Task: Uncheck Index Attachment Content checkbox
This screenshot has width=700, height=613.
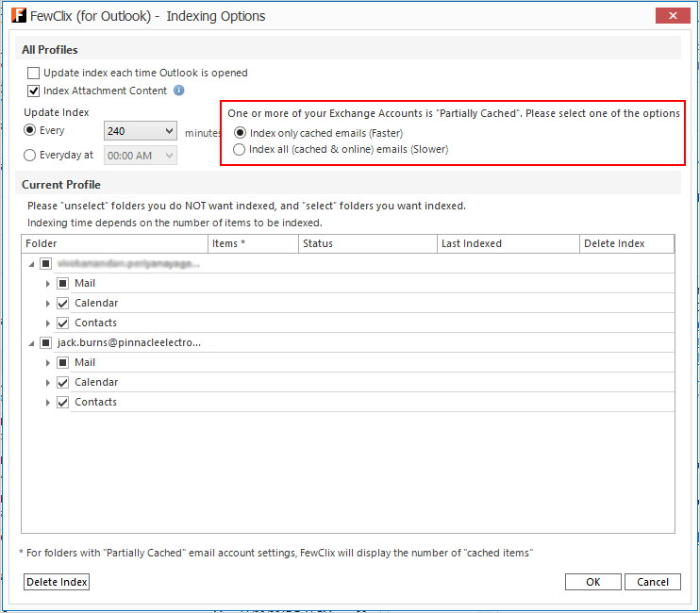Action: [33, 91]
